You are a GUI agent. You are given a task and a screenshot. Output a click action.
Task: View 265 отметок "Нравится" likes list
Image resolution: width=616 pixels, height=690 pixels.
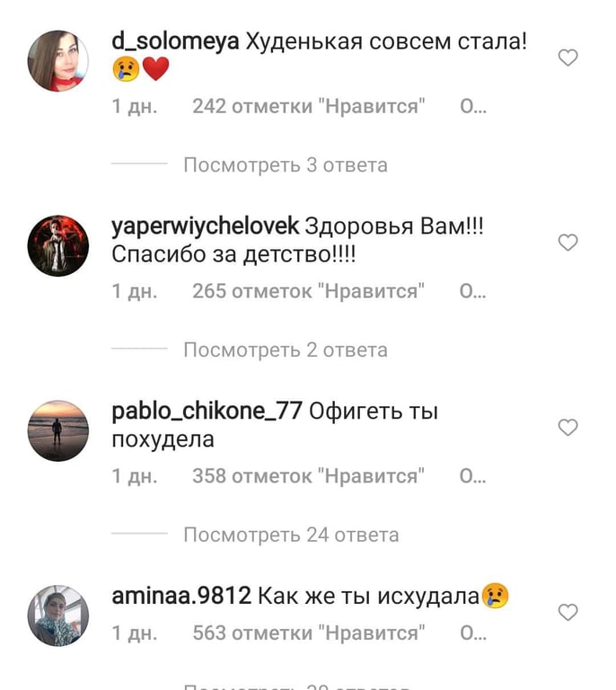point(308,291)
